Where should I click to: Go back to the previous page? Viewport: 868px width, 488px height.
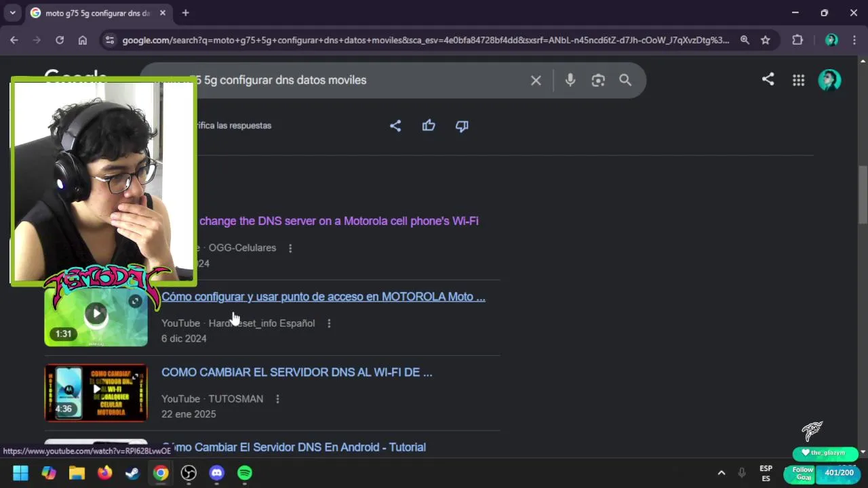coord(14,40)
